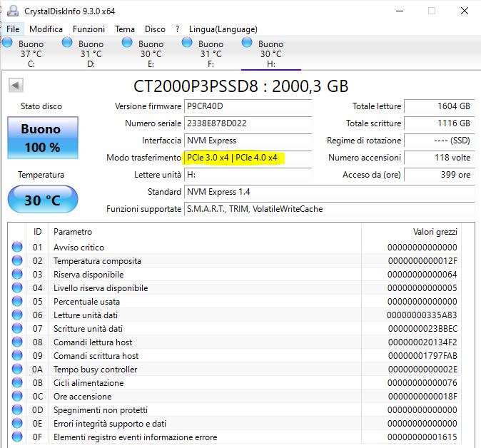481x448 pixels.
Task: Click the ID column header
Action: pyautogui.click(x=37, y=232)
